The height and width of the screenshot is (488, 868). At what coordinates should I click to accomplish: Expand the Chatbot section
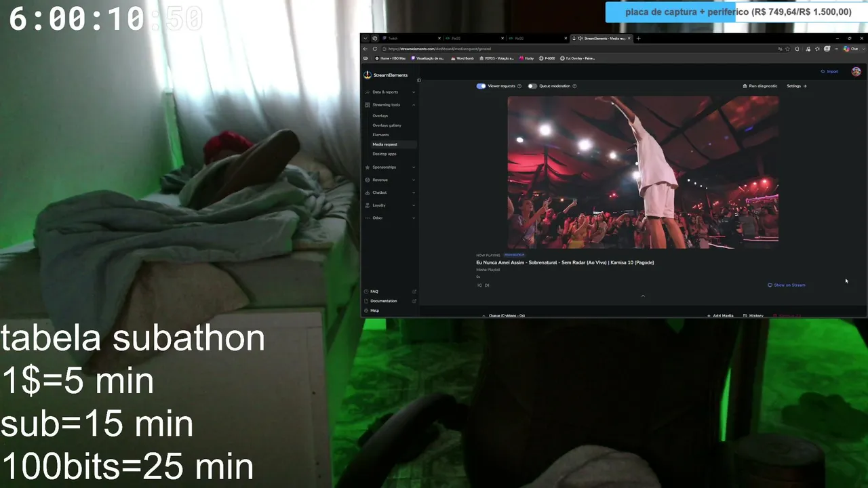point(414,192)
